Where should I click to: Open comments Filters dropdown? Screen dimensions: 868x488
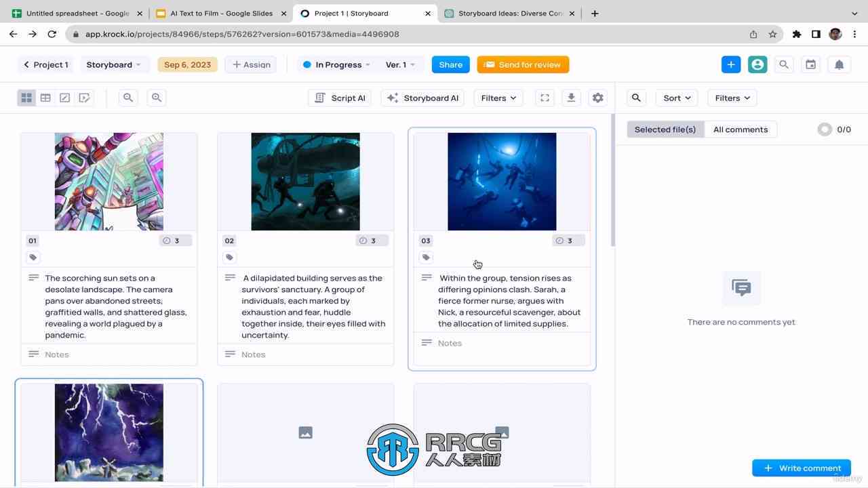732,98
